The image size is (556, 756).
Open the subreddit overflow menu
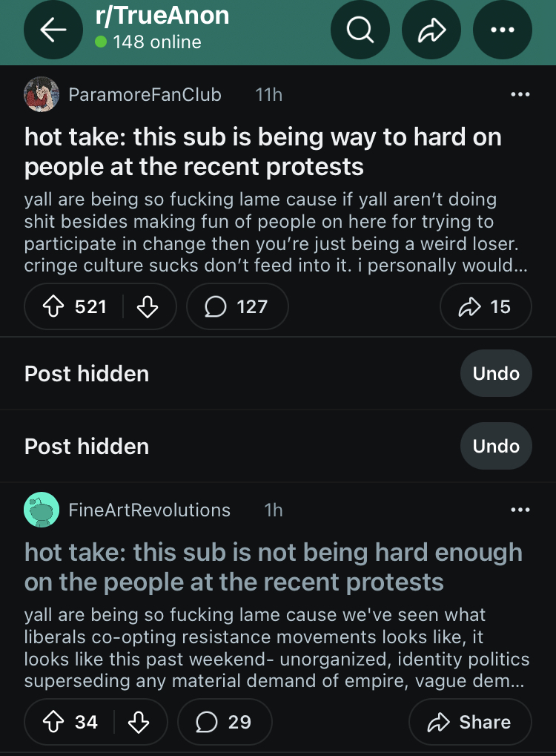click(x=502, y=30)
